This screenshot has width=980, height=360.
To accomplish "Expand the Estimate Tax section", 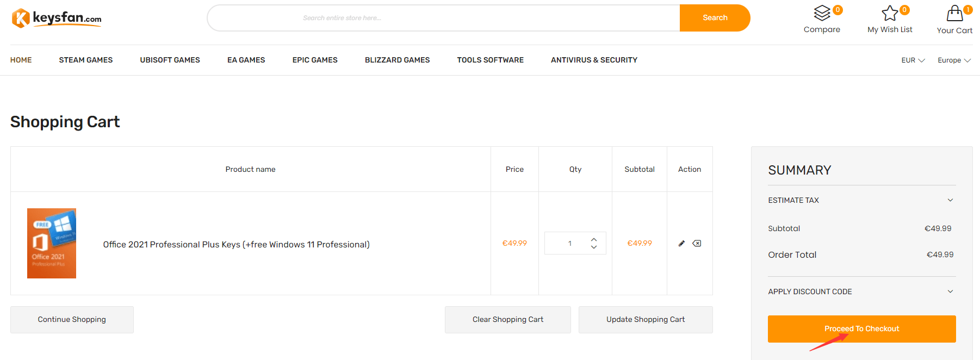I will (861, 200).
